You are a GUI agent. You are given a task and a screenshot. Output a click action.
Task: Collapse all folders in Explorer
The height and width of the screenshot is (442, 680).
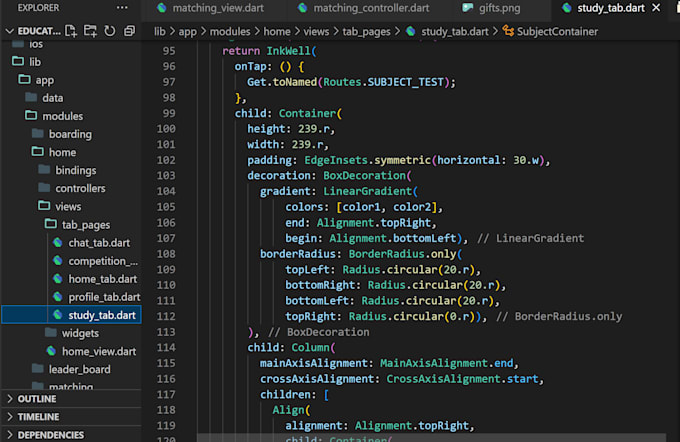pos(129,31)
